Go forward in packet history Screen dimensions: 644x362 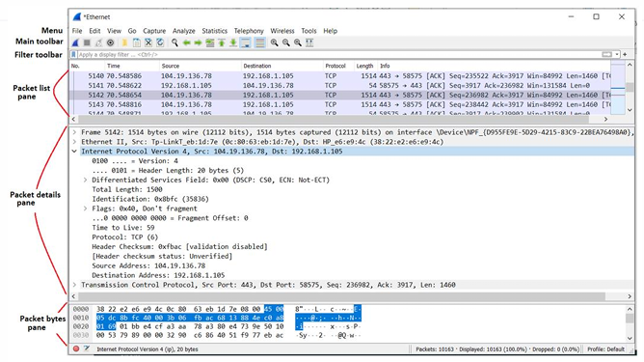coord(198,42)
